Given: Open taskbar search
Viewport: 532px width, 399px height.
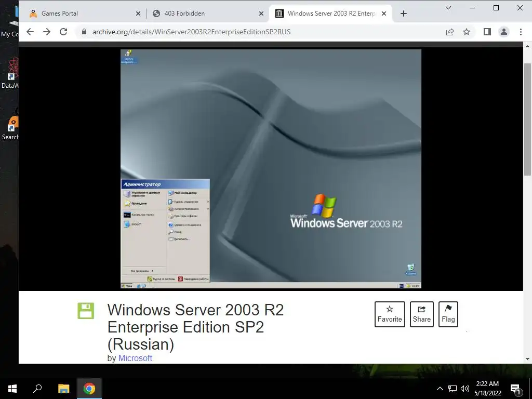Looking at the screenshot, I should coord(37,389).
